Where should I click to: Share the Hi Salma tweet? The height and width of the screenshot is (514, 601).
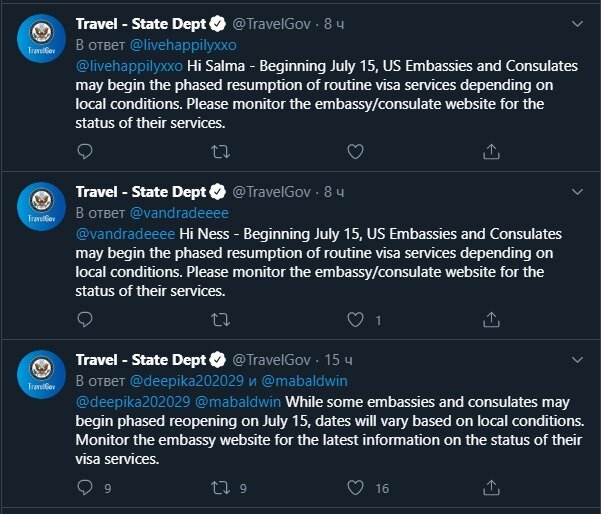click(491, 152)
